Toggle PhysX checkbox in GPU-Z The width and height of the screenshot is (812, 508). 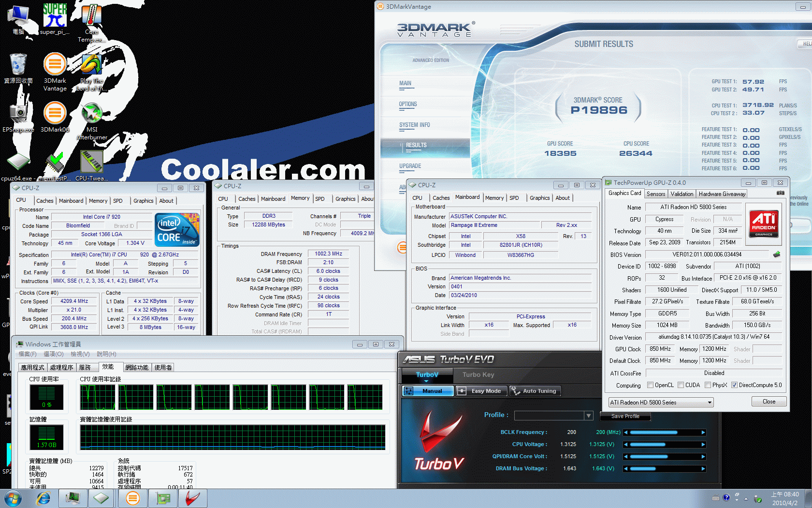tap(708, 385)
